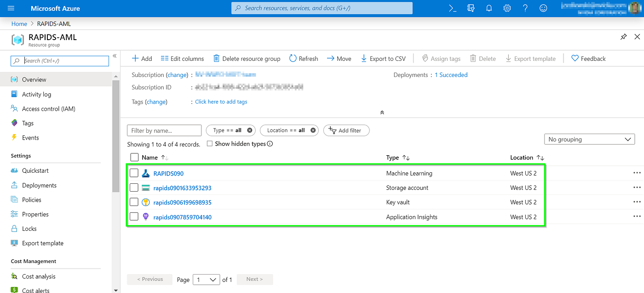Open Directory and subscription filter icon
This screenshot has height=293, width=644.
(x=471, y=8)
